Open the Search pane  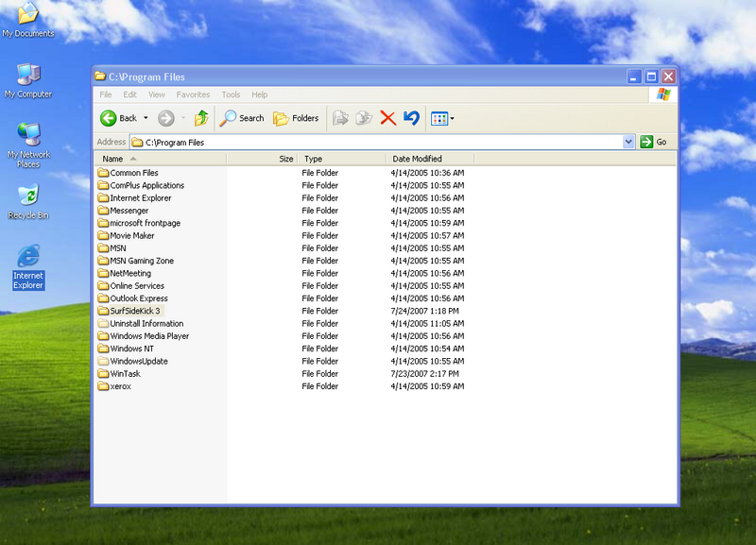242,118
